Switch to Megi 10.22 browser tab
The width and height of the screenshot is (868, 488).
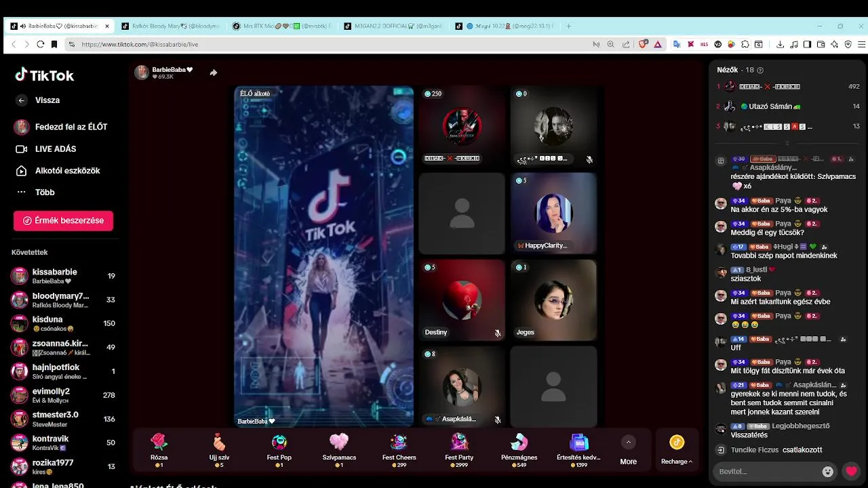click(x=505, y=26)
